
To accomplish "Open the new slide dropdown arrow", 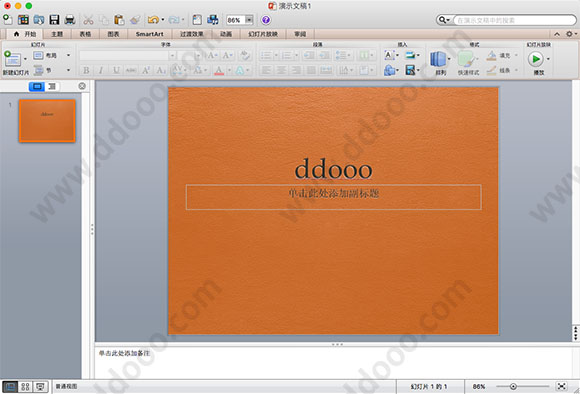I will [25, 58].
